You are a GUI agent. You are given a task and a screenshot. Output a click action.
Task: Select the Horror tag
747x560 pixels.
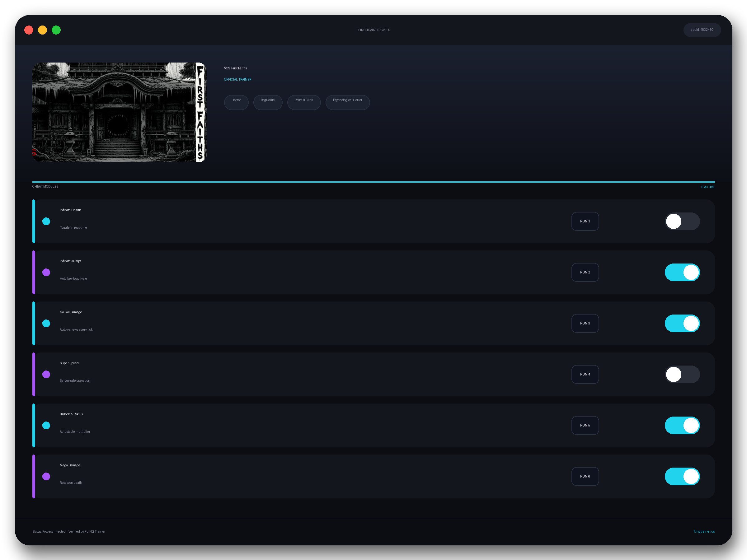pos(236,102)
